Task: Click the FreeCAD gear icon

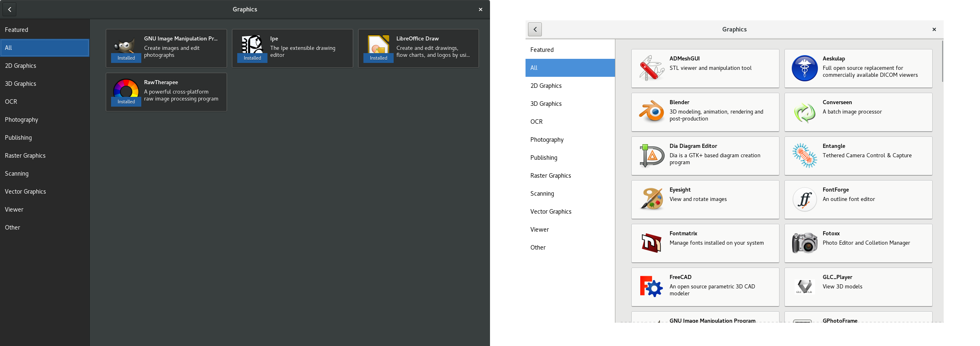Action: 651,287
